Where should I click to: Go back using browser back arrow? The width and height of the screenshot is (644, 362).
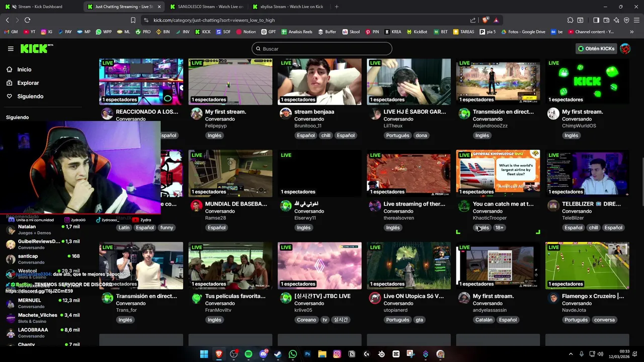point(7,20)
